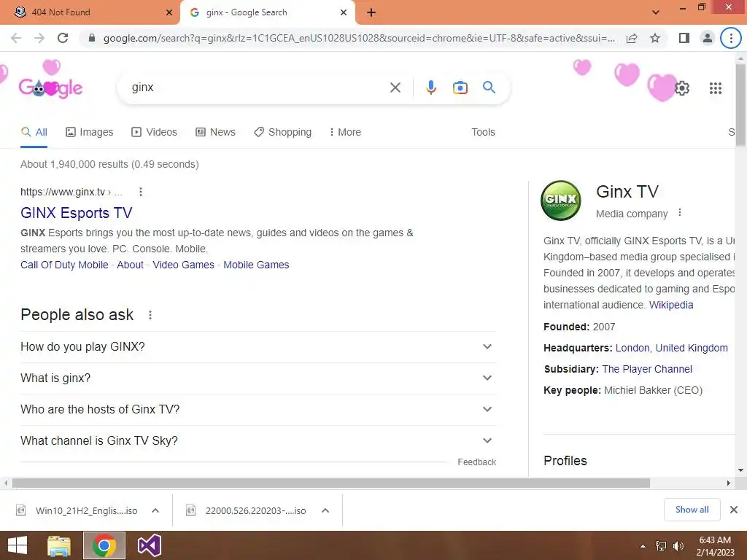Search by image with the camera icon
This screenshot has width=747, height=560.
(460, 87)
